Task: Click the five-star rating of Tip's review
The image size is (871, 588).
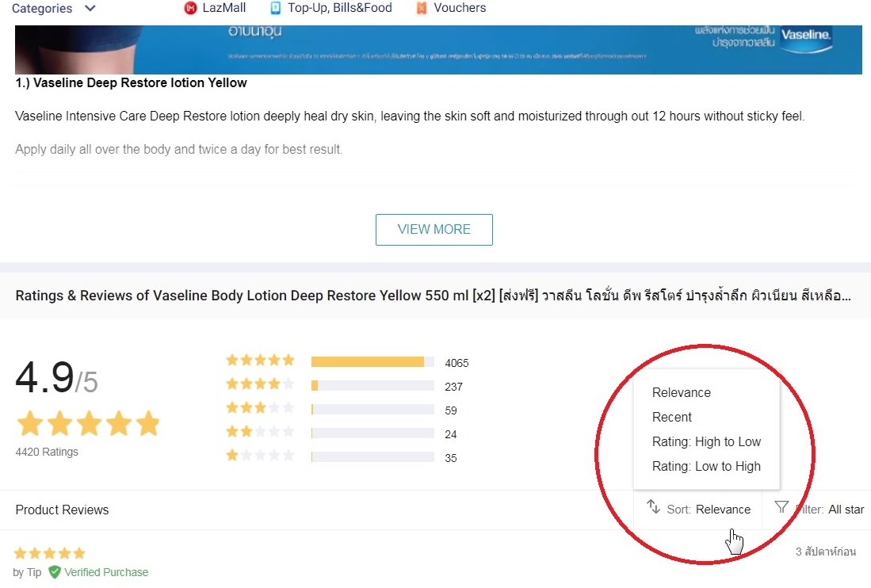Action: [49, 553]
